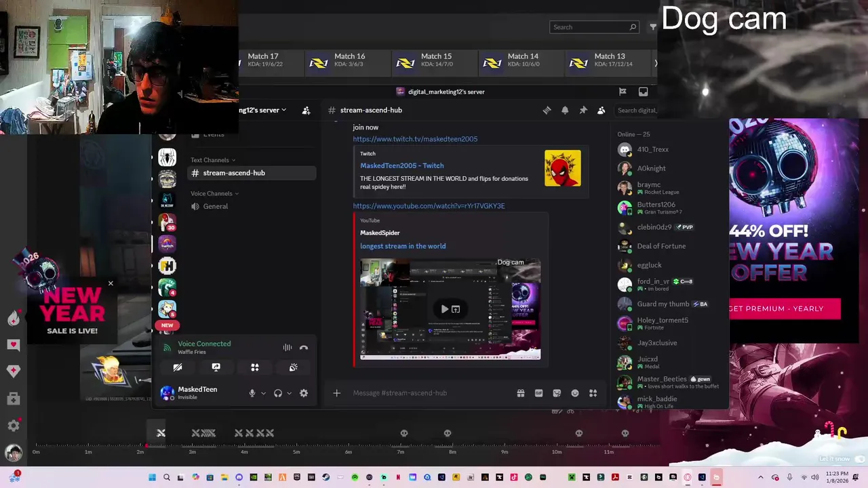Open microphone input options arrow
The height and width of the screenshot is (488, 868).
click(263, 393)
